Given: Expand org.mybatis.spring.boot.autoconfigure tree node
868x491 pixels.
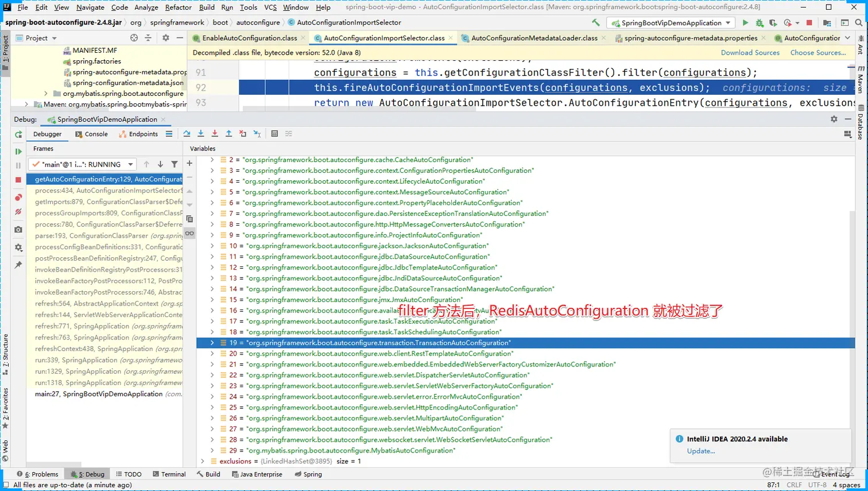Looking at the screenshot, I should coord(46,94).
